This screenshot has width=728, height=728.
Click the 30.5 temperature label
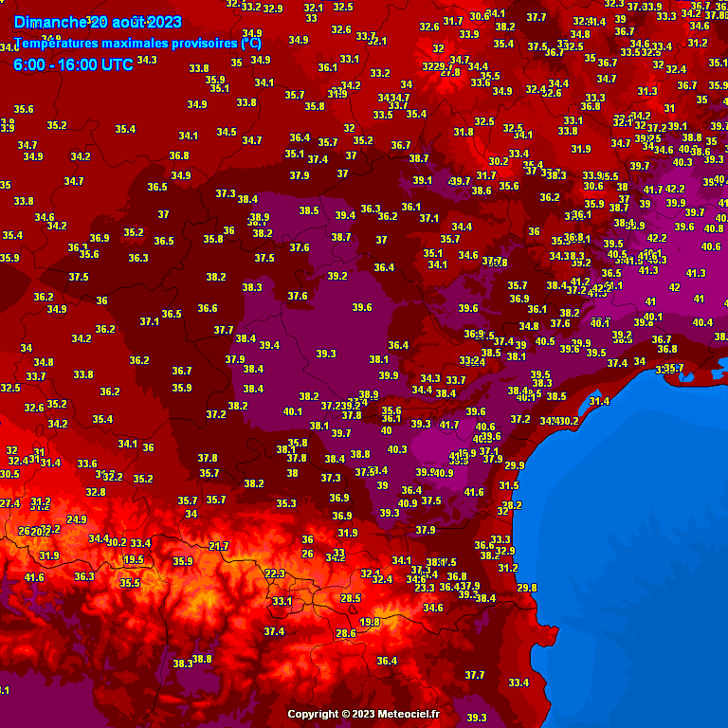9,474
